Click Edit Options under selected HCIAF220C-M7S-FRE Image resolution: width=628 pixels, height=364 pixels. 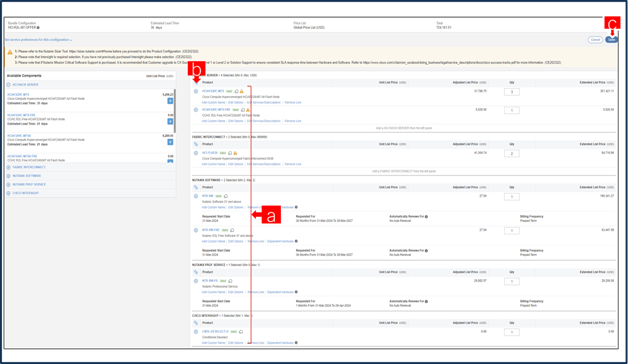click(x=236, y=121)
